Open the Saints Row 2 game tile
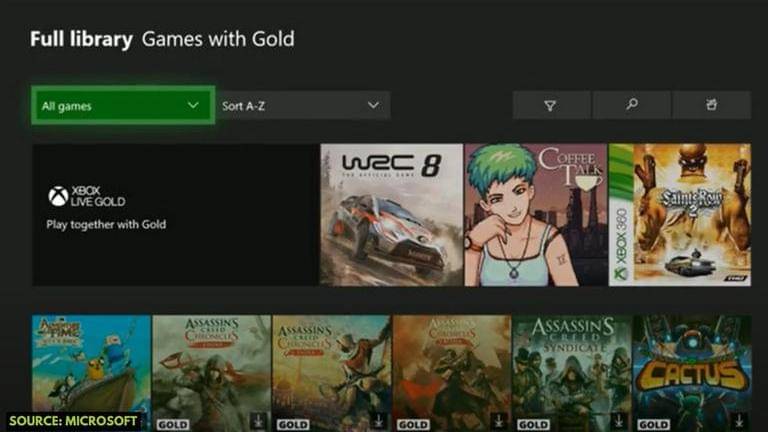Screen dimensions: 768x432 point(680,214)
